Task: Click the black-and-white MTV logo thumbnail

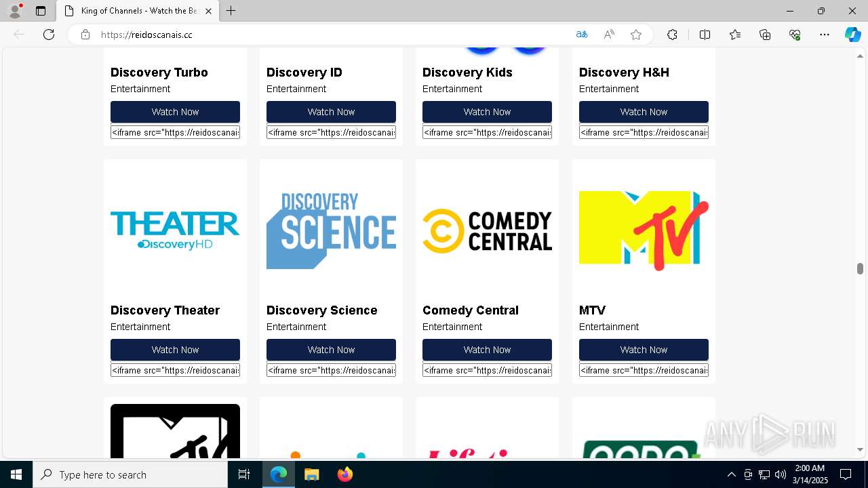Action: [x=175, y=431]
